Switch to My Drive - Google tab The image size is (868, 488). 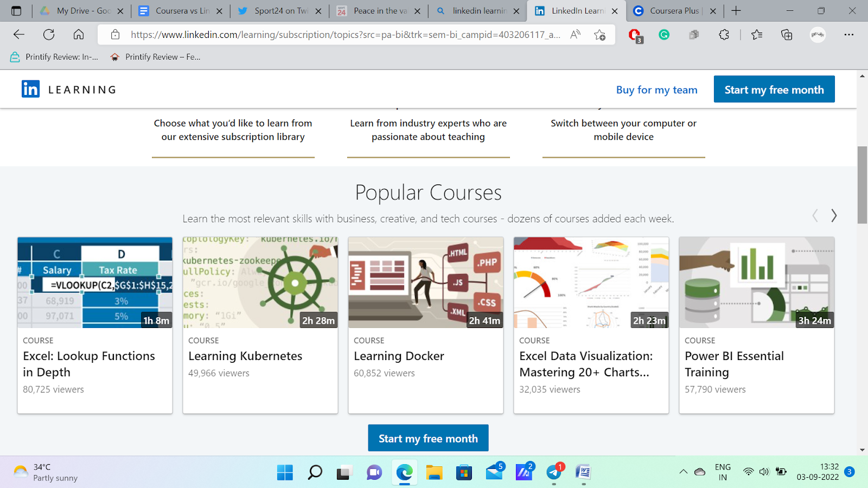pyautogui.click(x=81, y=11)
